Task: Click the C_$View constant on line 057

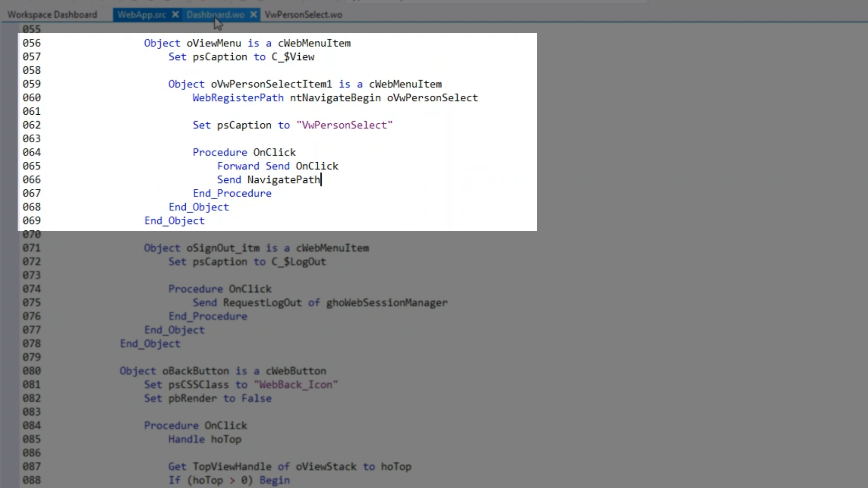Action: (x=292, y=57)
